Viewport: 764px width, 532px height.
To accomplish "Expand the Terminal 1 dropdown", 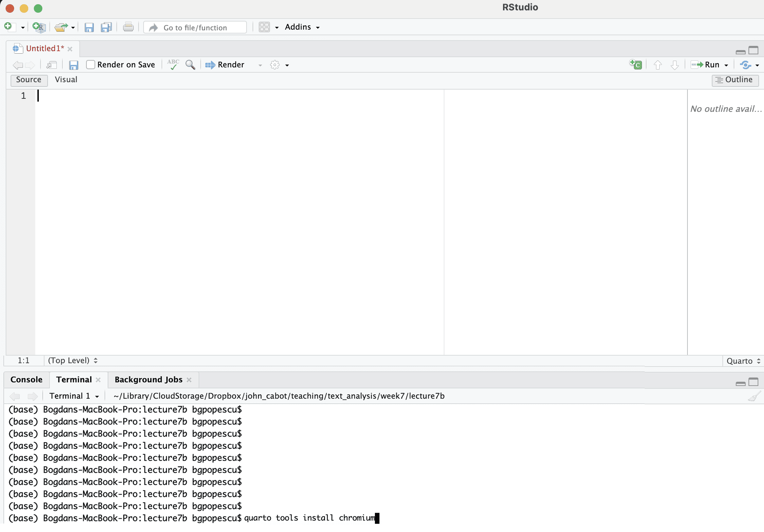I will pyautogui.click(x=74, y=396).
